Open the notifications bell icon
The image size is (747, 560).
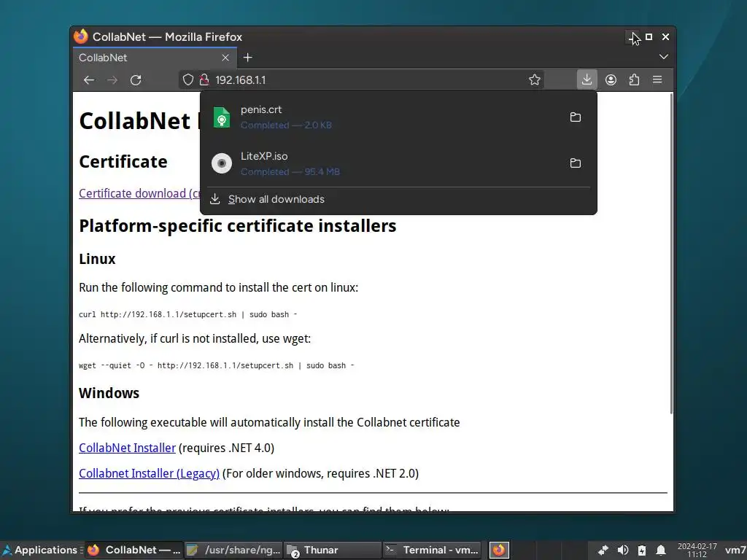[x=661, y=550]
